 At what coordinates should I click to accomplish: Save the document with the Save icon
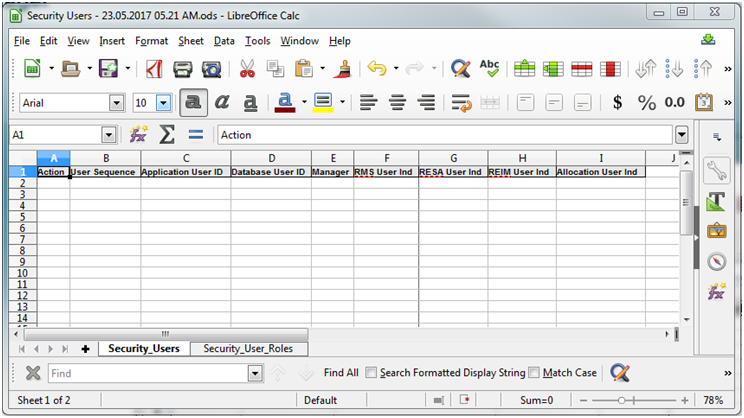109,69
